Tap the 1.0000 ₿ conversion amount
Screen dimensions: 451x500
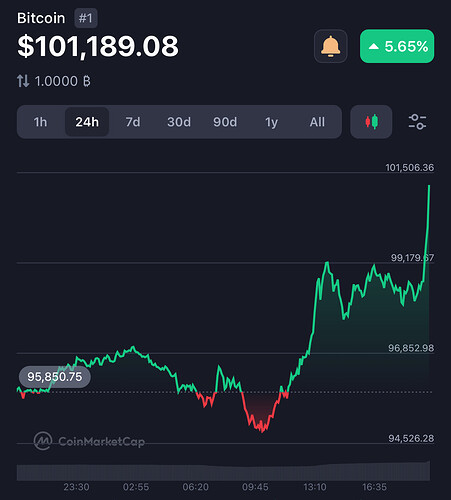62,81
